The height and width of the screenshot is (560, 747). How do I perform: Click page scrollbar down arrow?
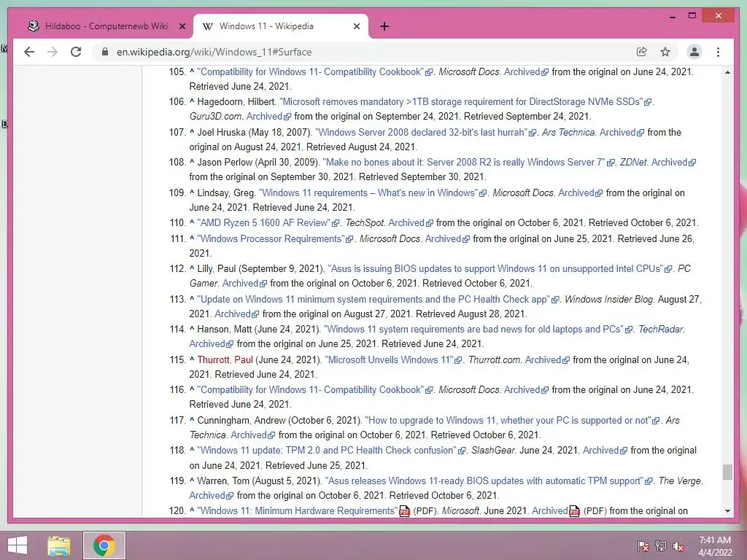[x=727, y=511]
